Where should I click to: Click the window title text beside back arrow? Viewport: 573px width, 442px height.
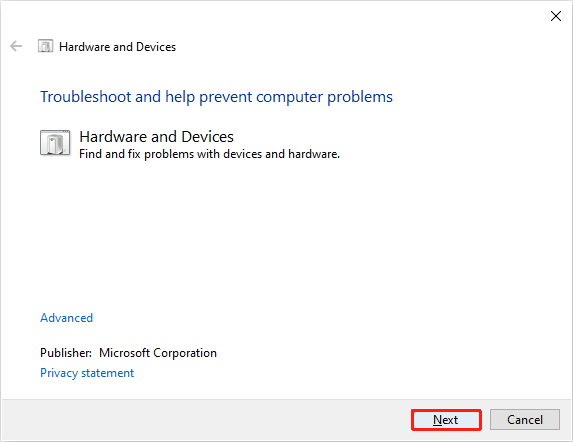117,47
